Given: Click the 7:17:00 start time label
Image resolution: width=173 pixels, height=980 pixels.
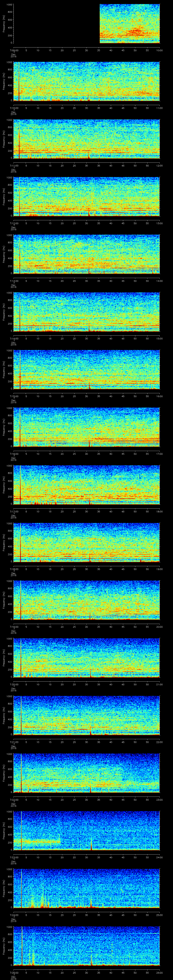Looking at the screenshot, I should tap(14, 511).
